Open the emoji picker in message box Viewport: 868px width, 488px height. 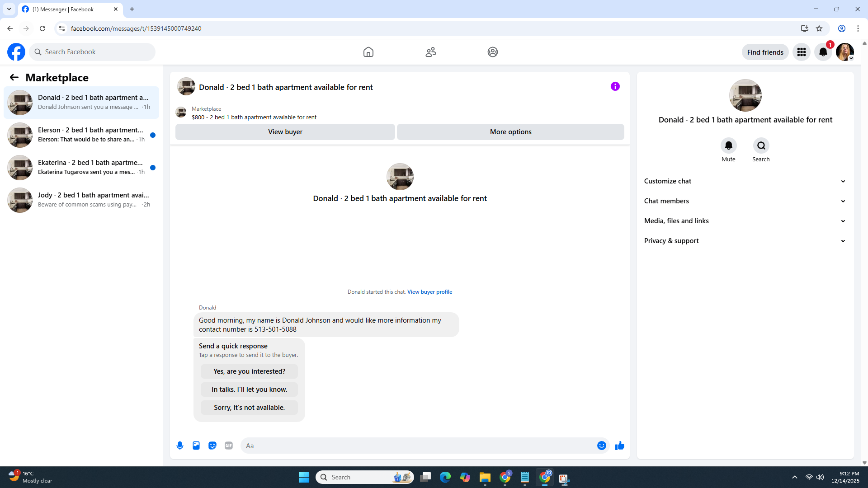[601, 446]
